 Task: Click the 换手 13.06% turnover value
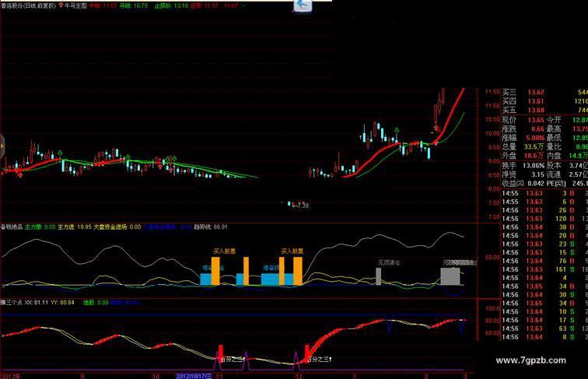(523, 166)
